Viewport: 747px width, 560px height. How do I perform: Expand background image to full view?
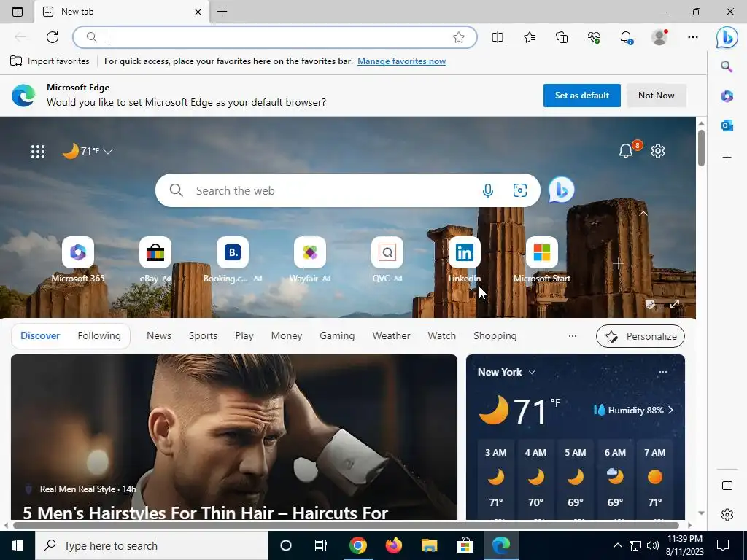[x=675, y=304]
